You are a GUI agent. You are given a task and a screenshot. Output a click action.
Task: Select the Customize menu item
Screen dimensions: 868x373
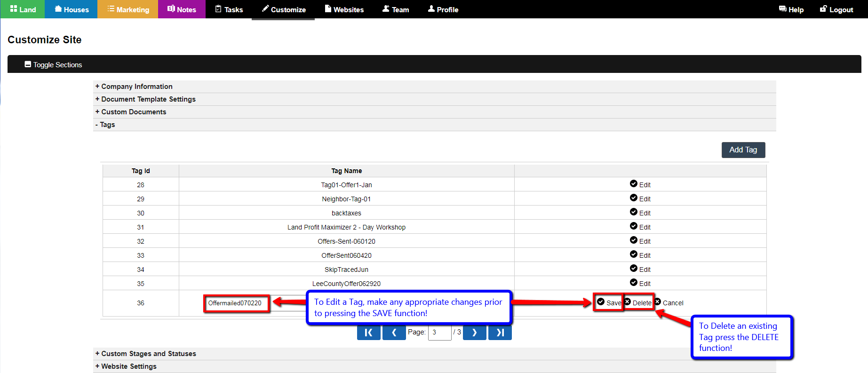pos(284,9)
